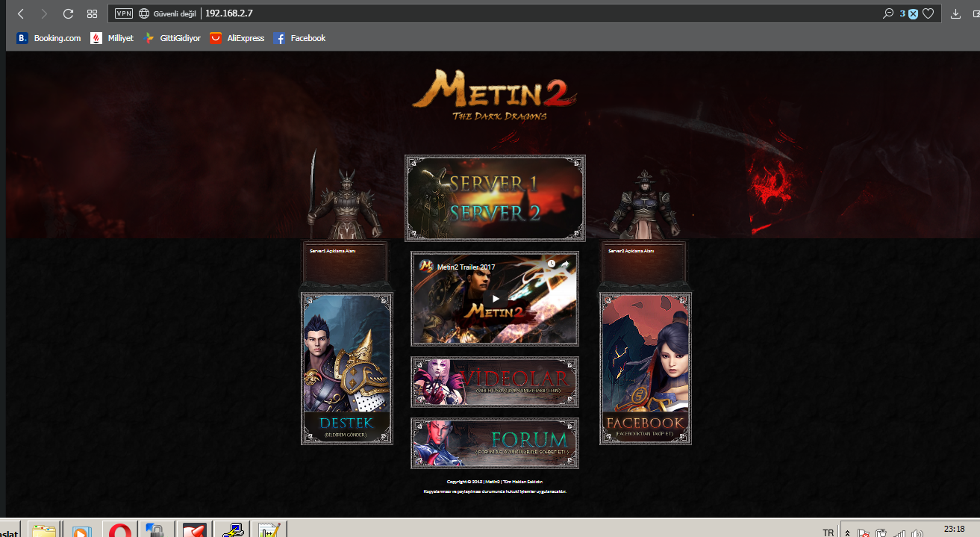Click the red flag tray icon
Viewport: 980px width, 537px height.
864,533
